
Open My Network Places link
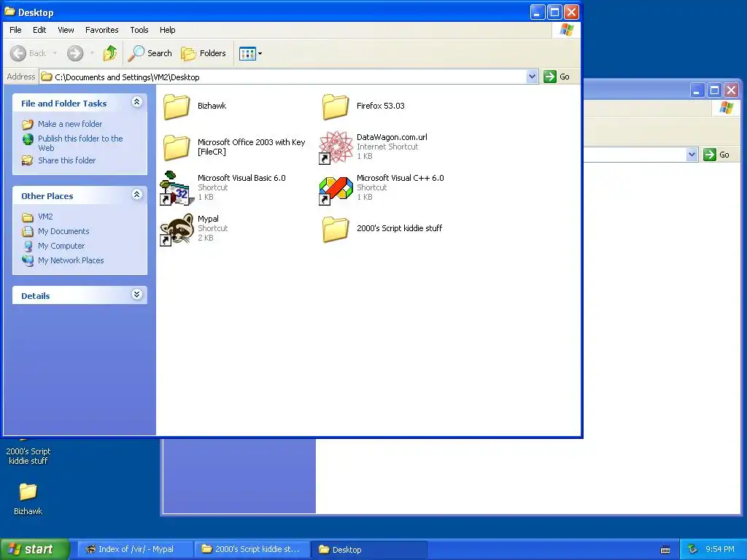coord(71,260)
